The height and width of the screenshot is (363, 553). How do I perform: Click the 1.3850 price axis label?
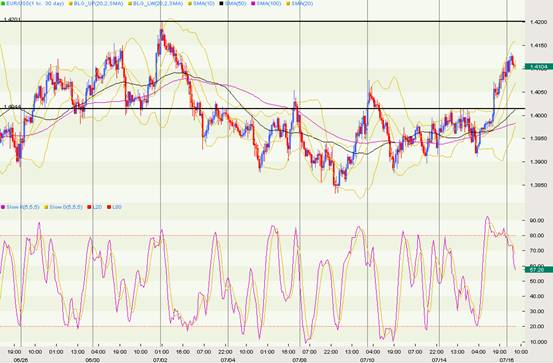tap(538, 185)
